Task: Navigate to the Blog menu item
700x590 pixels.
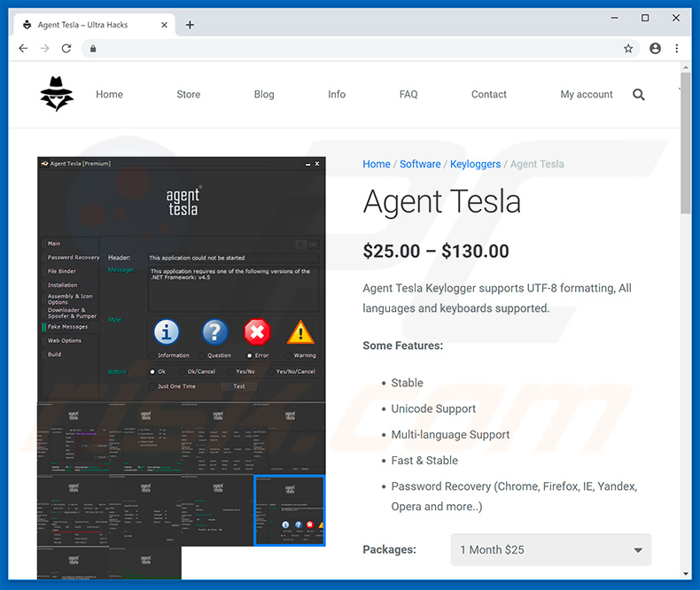Action: pos(264,95)
